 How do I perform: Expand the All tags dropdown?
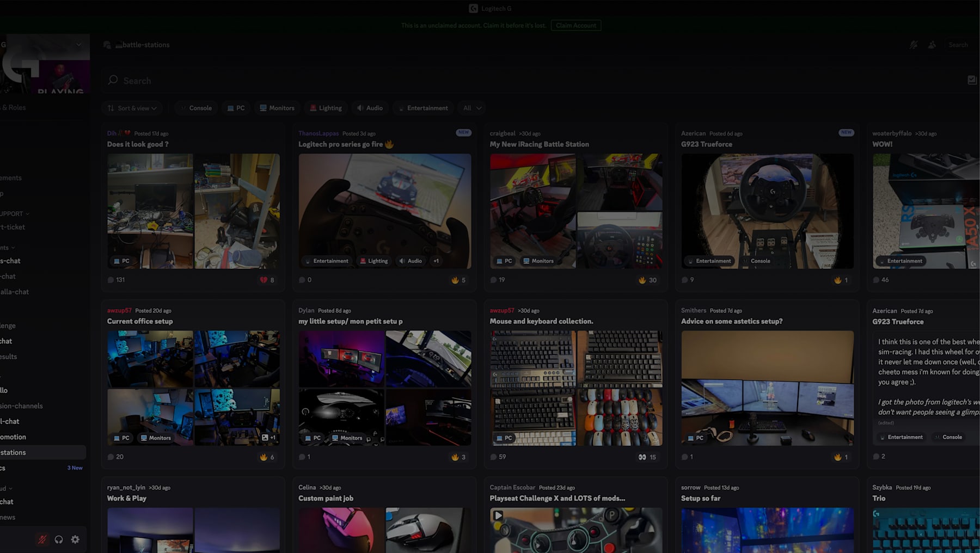point(472,108)
